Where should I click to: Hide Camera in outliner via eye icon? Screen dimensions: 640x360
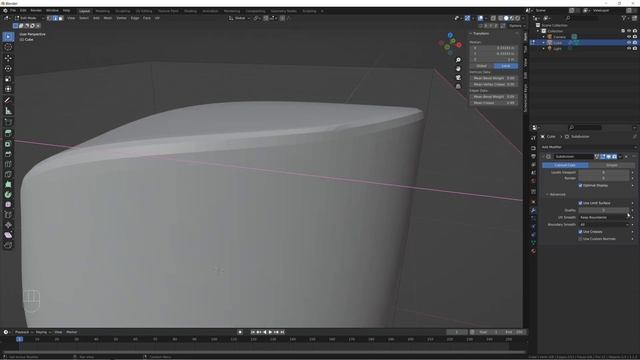[x=629, y=37]
